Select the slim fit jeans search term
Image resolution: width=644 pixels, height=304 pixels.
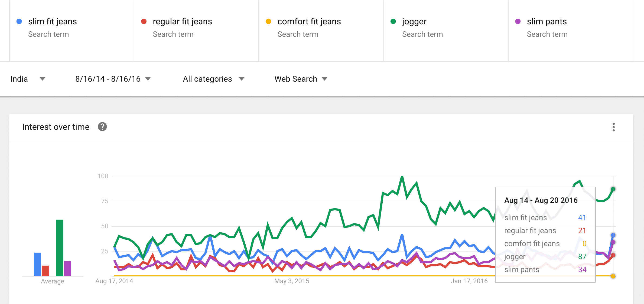[x=53, y=22]
